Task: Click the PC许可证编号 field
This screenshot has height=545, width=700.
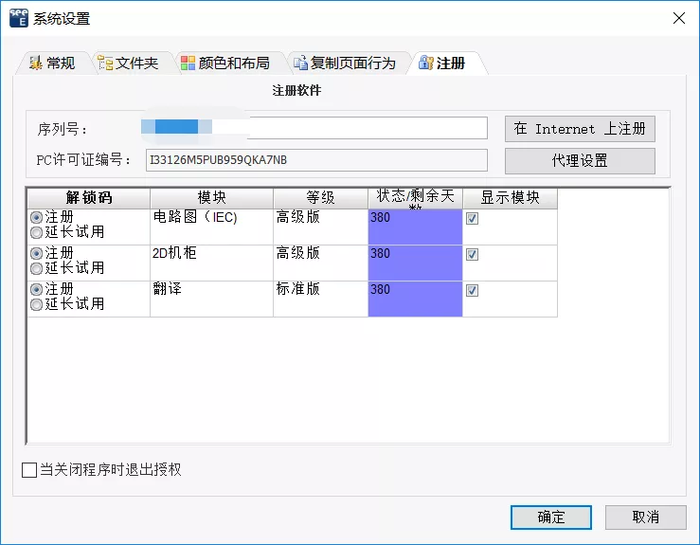Action: 316,161
